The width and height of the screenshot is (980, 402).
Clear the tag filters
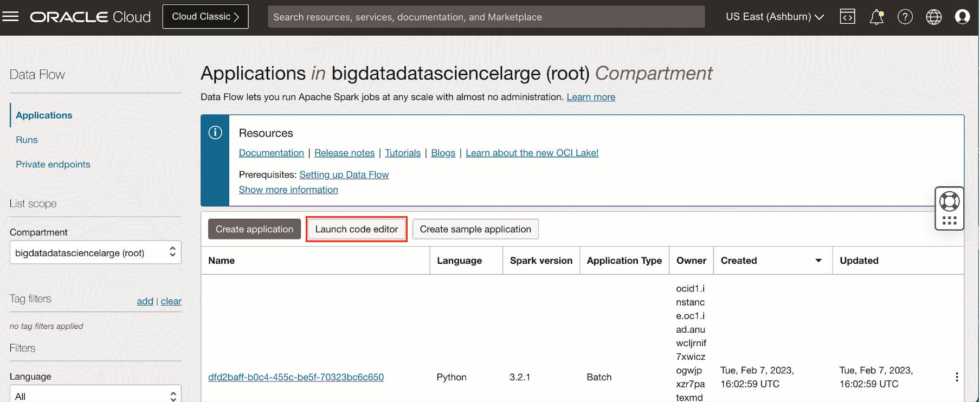point(171,301)
